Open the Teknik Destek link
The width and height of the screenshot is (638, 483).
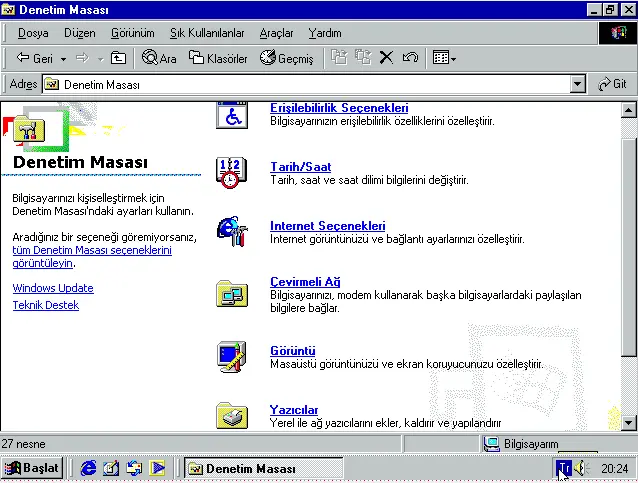[x=46, y=305]
